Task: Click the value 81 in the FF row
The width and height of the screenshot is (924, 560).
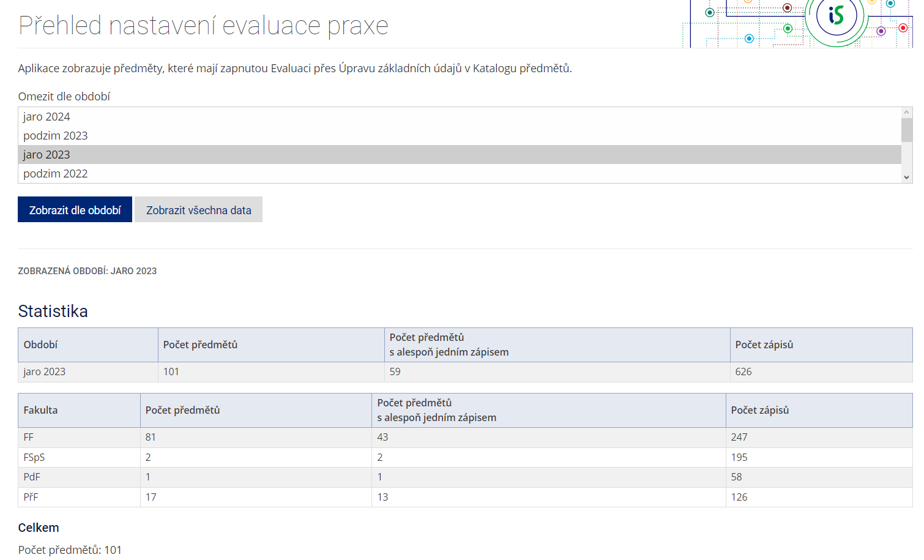Action: coord(151,437)
